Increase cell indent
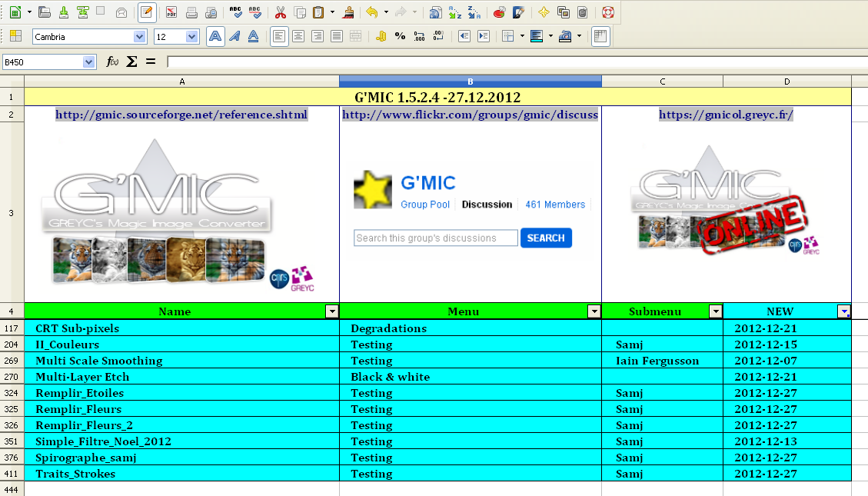Image resolution: width=868 pixels, height=496 pixels. [x=484, y=37]
